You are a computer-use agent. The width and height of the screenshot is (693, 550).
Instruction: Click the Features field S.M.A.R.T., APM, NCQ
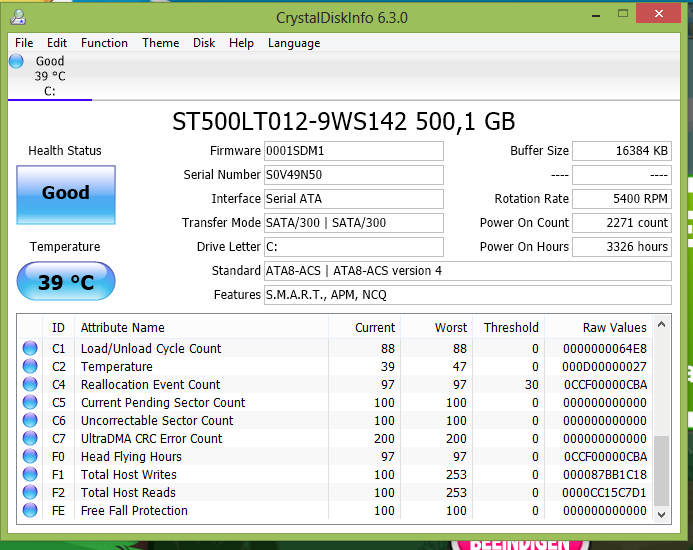point(468,294)
